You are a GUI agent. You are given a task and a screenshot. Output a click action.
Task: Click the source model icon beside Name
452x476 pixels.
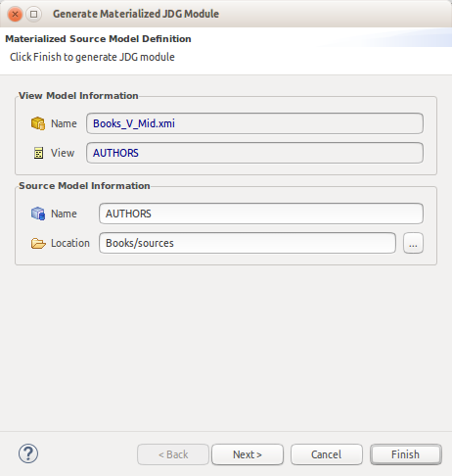pos(38,214)
